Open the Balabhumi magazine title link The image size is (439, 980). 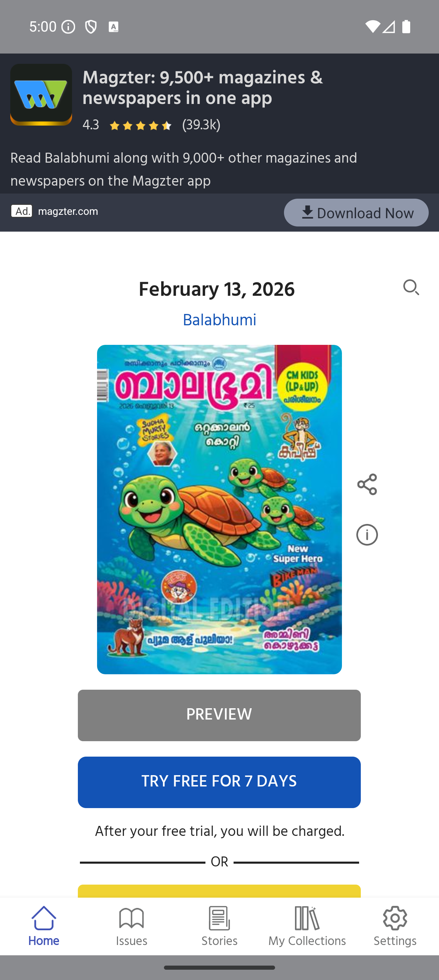pyautogui.click(x=219, y=320)
